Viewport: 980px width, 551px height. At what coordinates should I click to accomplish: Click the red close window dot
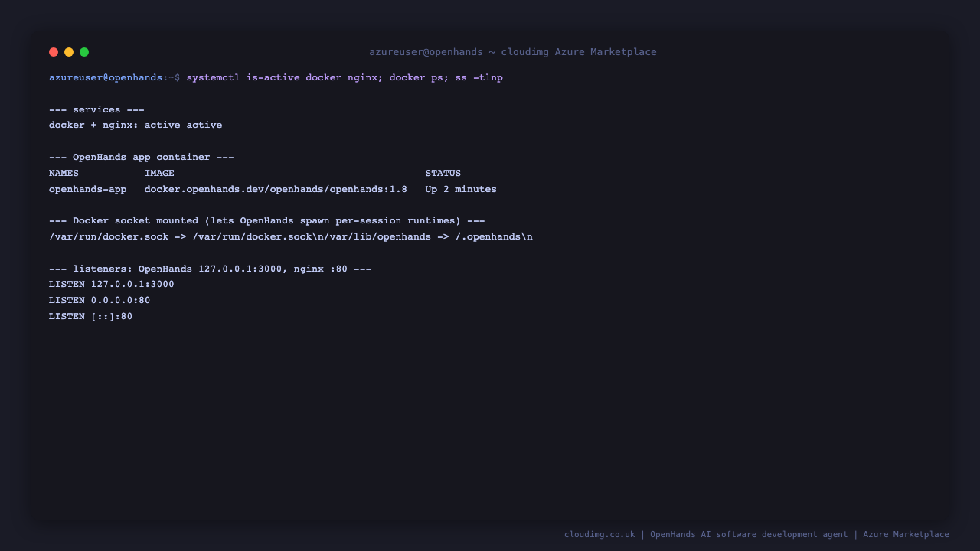(54, 52)
